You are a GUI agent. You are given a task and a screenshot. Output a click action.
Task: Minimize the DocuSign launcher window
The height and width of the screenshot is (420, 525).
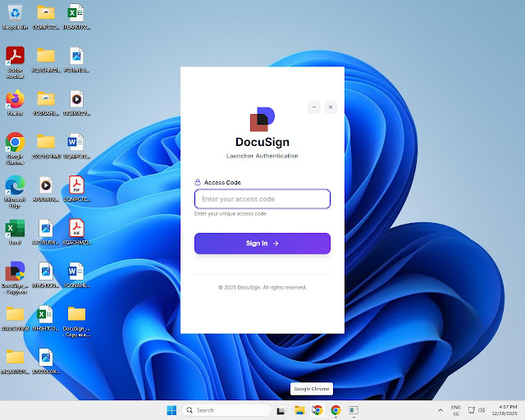pos(314,107)
